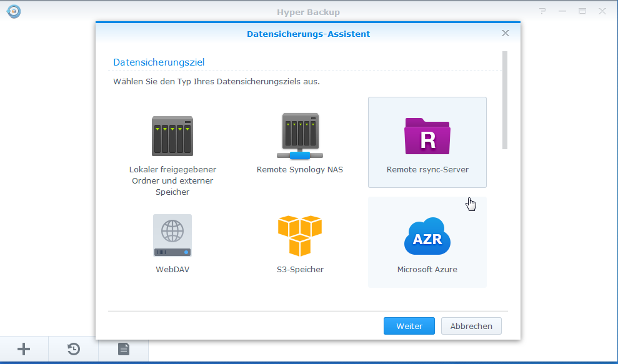Select Lokaler freigegebener Ordner und externer Speicher
Image resolution: width=618 pixels, height=364 pixels.
click(x=172, y=142)
